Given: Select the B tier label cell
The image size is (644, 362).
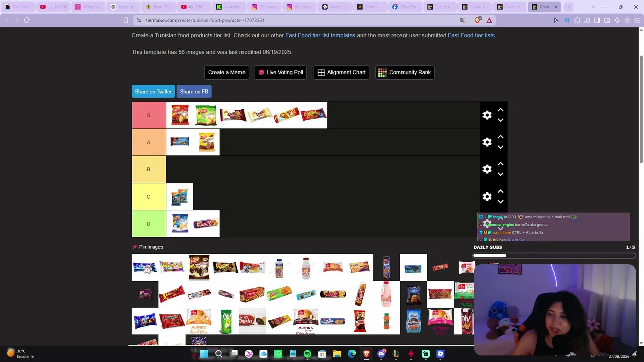Looking at the screenshot, I should [148, 169].
